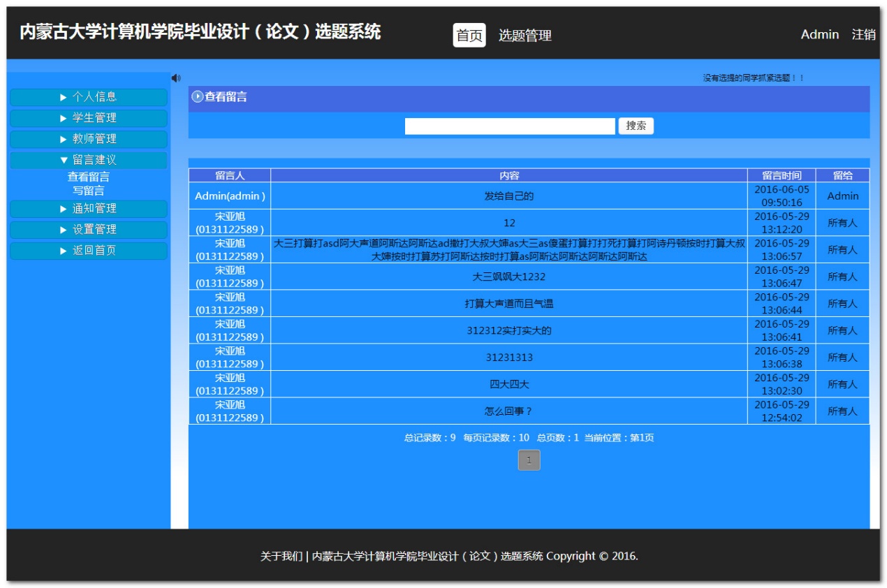Click the speaker icon beside the marquee
The height and width of the screenshot is (588, 887).
(x=175, y=78)
